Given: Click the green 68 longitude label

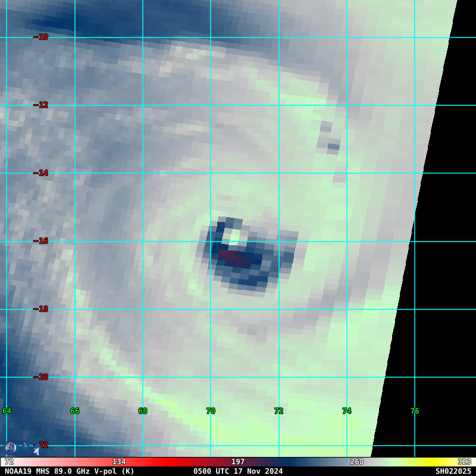Looking at the screenshot, I should [x=143, y=411].
